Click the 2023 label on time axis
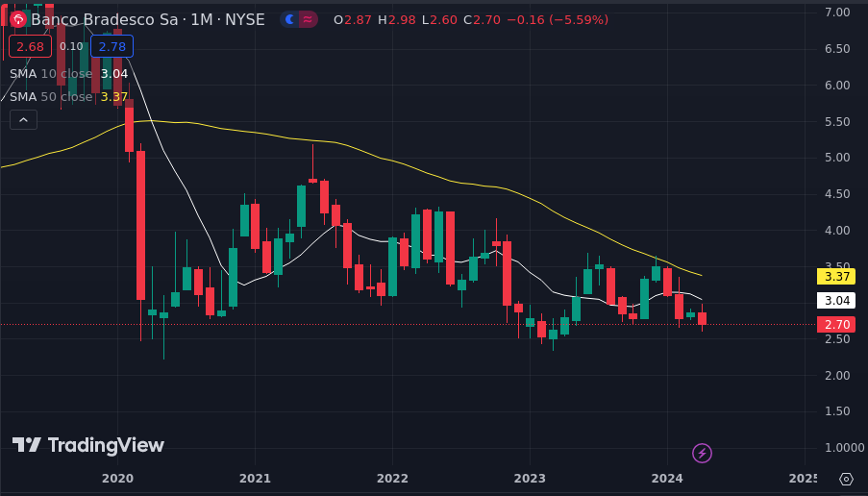The image size is (868, 496). [x=530, y=478]
